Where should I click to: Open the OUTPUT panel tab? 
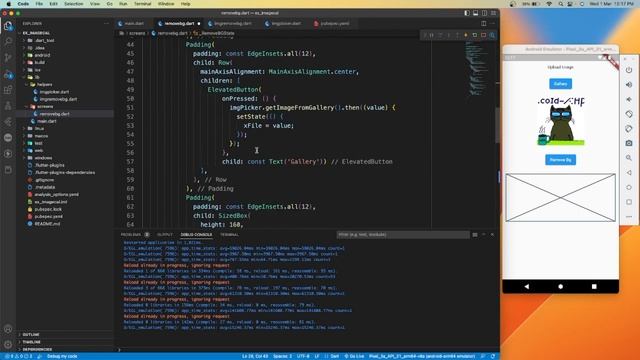pos(165,235)
